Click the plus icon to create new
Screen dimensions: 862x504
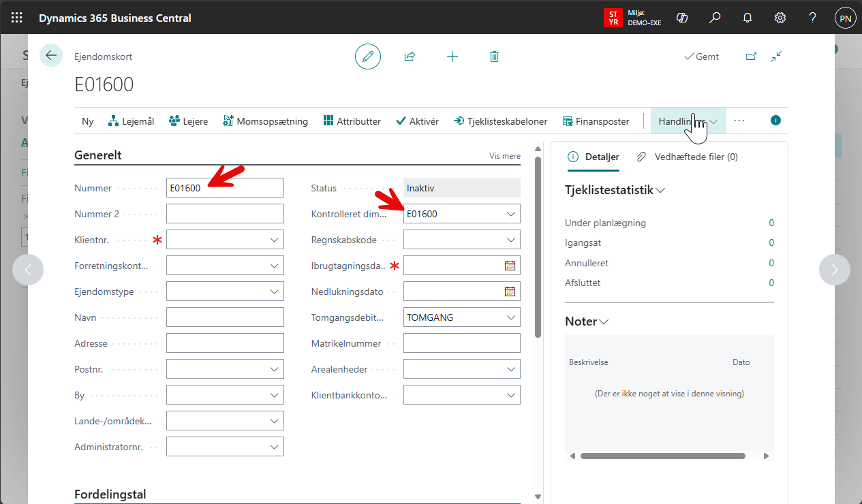tap(452, 57)
